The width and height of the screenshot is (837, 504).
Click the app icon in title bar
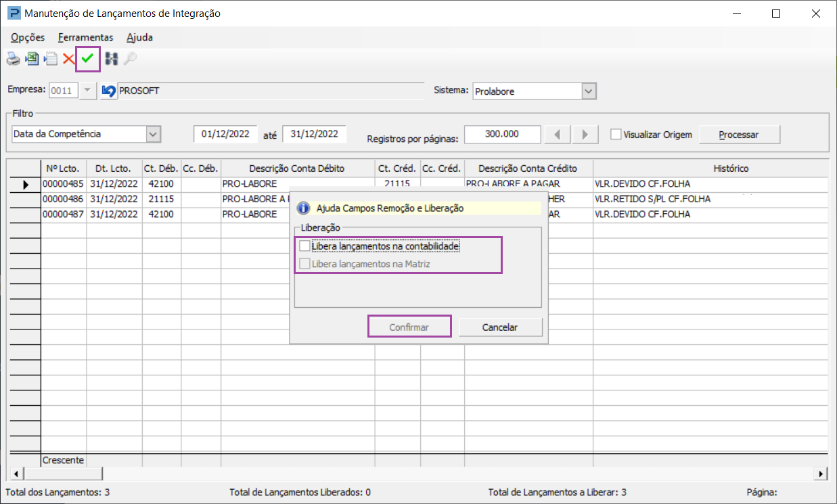point(13,13)
